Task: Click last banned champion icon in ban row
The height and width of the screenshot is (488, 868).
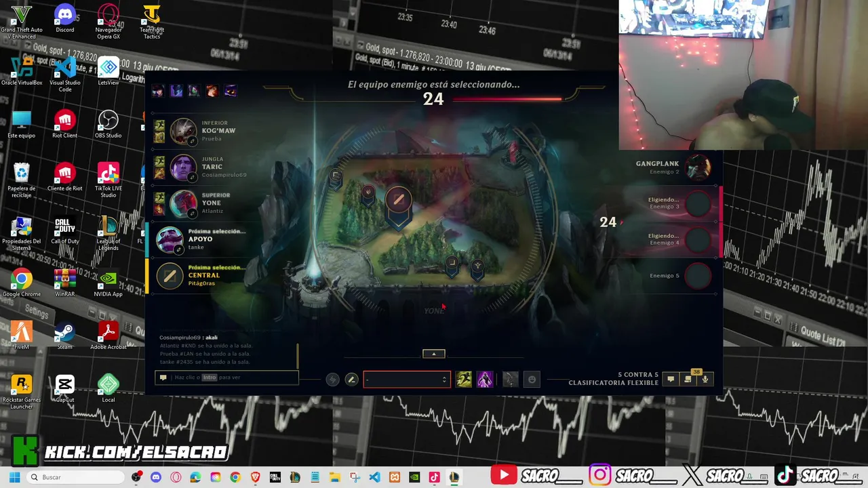Action: (x=231, y=91)
